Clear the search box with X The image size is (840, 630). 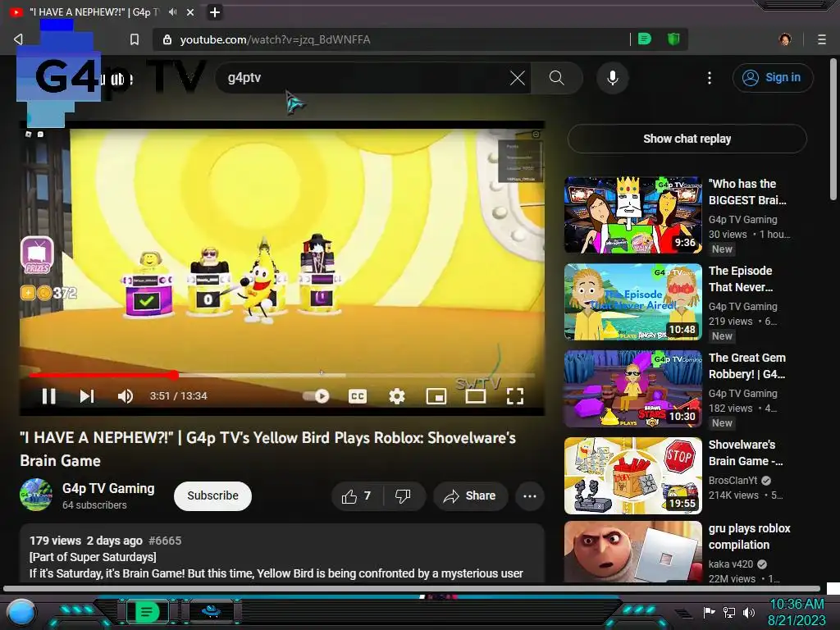(518, 78)
